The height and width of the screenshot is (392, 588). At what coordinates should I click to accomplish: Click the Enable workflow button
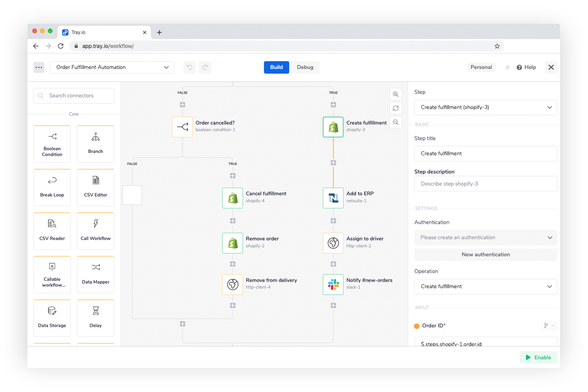click(539, 357)
